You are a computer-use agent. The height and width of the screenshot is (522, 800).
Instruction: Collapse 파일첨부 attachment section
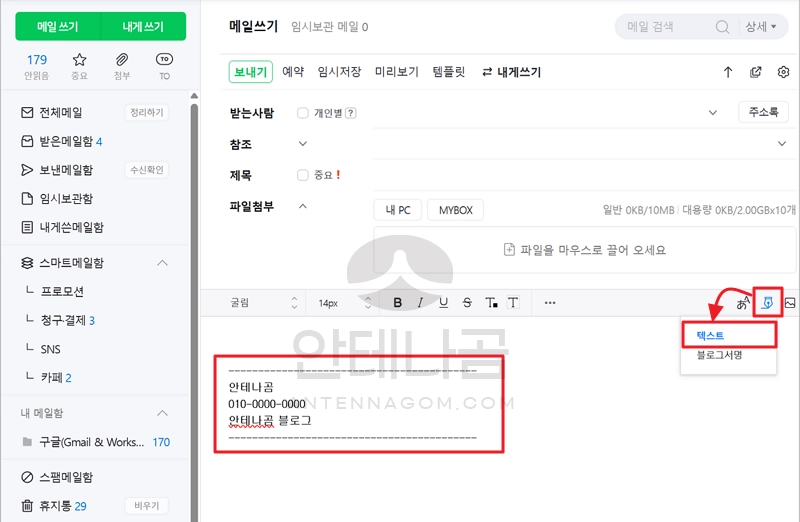[303, 206]
